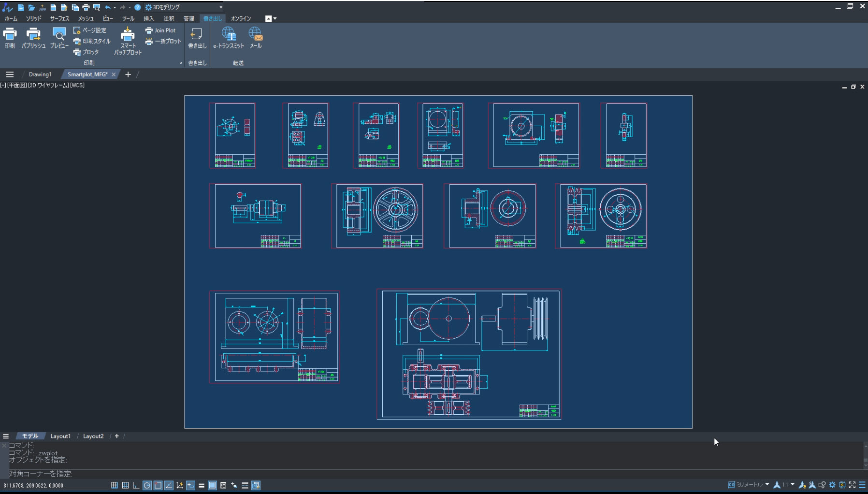
Task: Click the [-] viewport control label
Action: [x=3, y=85]
